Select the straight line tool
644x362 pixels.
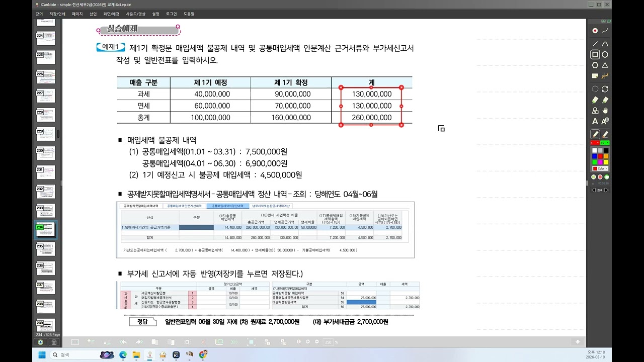tap(595, 44)
